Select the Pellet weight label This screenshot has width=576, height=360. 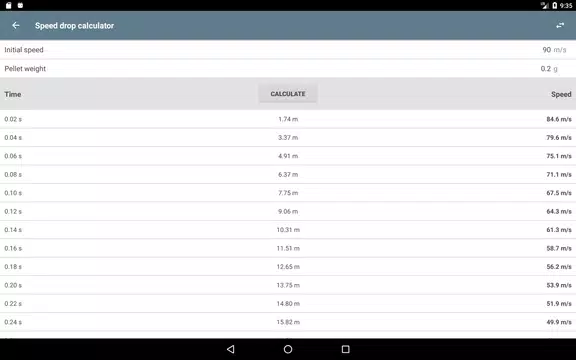[25, 69]
